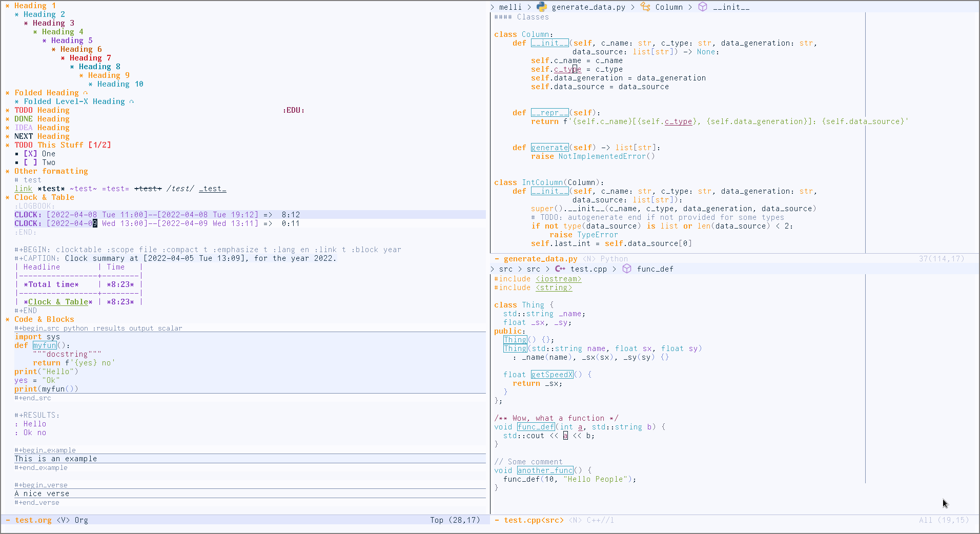This screenshot has height=534, width=980.
Task: Click the star bullet of Heading 10
Action: click(x=90, y=84)
